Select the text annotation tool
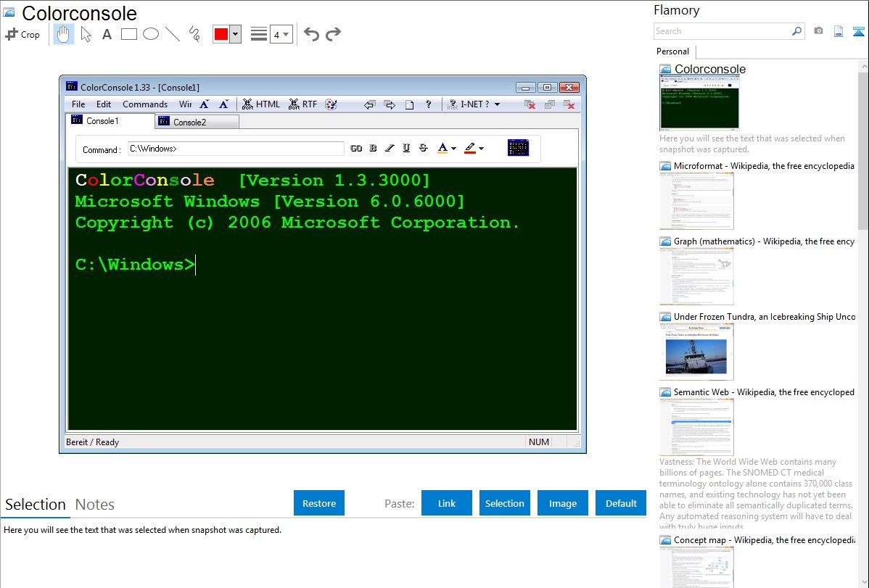This screenshot has height=588, width=869. click(107, 34)
